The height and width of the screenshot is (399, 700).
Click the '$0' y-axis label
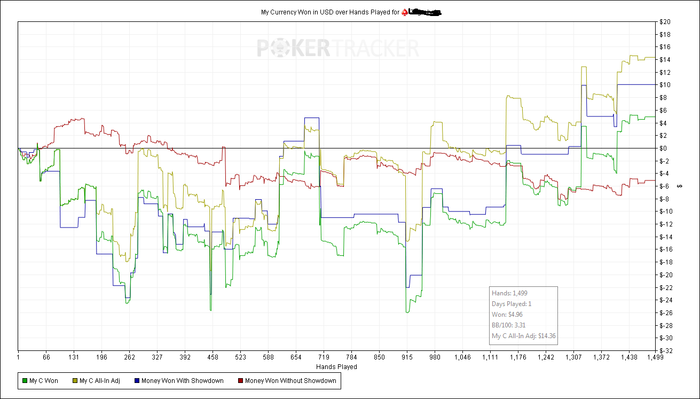point(663,148)
